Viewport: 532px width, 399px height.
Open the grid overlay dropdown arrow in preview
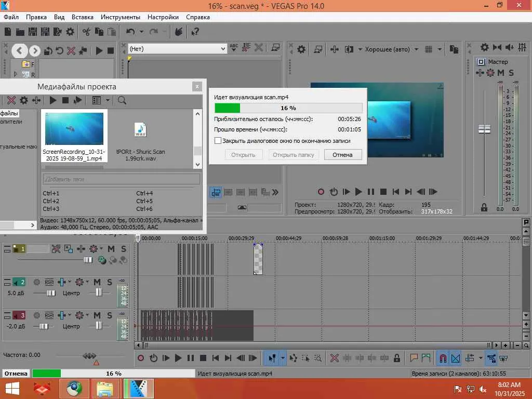click(440, 49)
